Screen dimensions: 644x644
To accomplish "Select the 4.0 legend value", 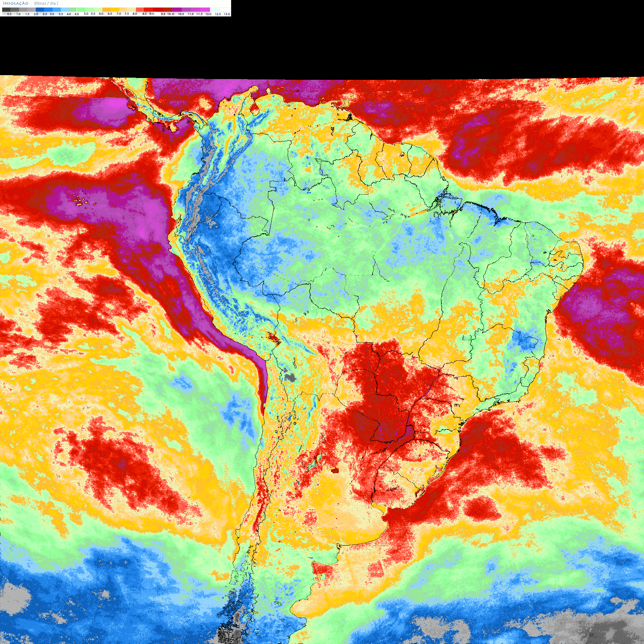I will click(69, 14).
